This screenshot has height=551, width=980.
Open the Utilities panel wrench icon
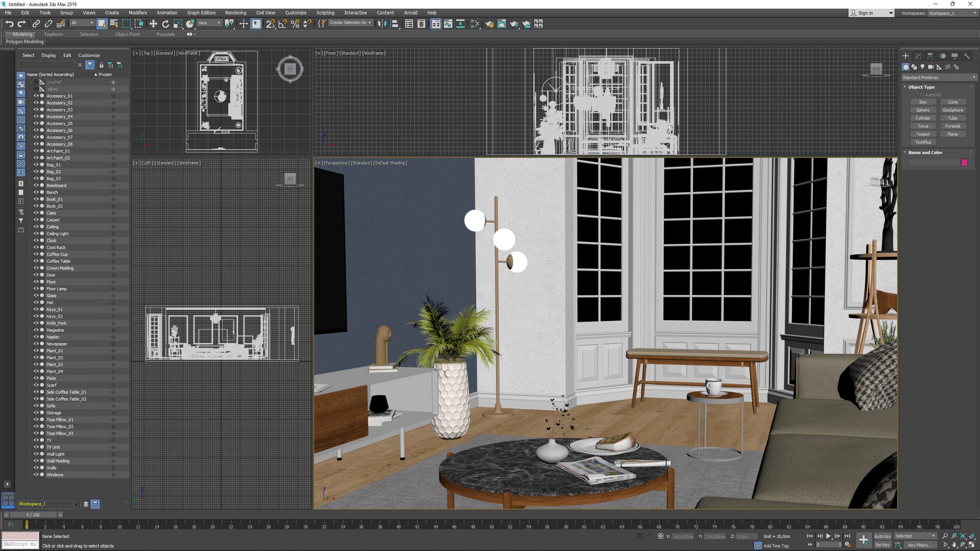pyautogui.click(x=967, y=56)
